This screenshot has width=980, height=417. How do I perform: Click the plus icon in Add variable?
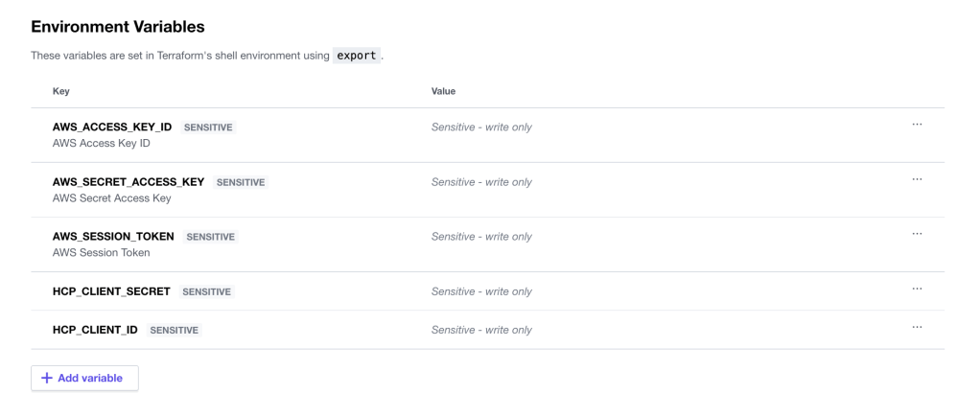click(x=47, y=378)
